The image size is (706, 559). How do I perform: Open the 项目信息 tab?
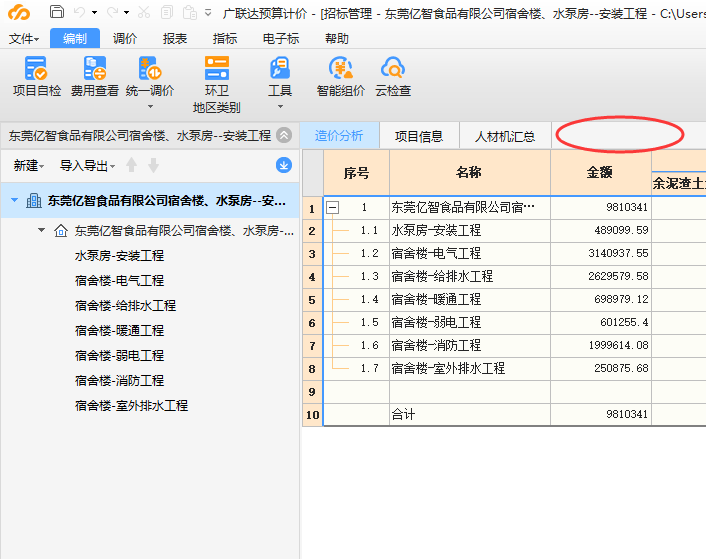(419, 136)
